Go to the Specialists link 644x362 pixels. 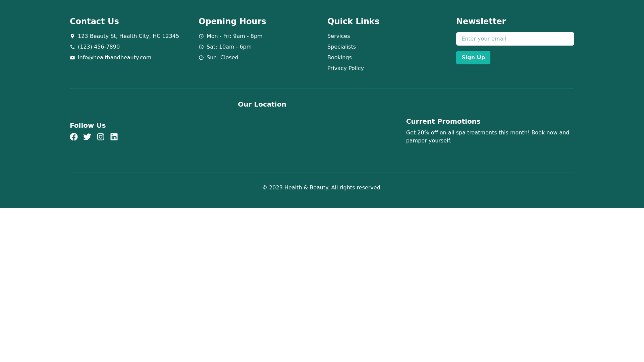(341, 47)
